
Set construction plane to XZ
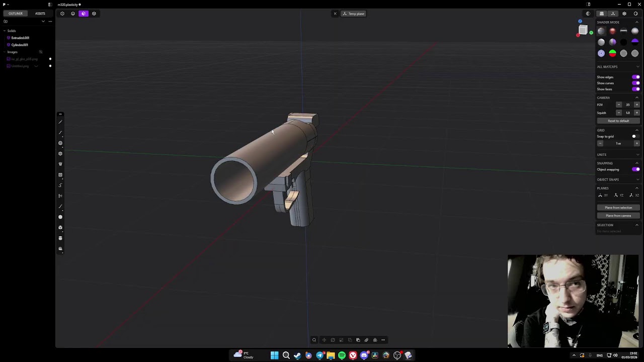(634, 195)
